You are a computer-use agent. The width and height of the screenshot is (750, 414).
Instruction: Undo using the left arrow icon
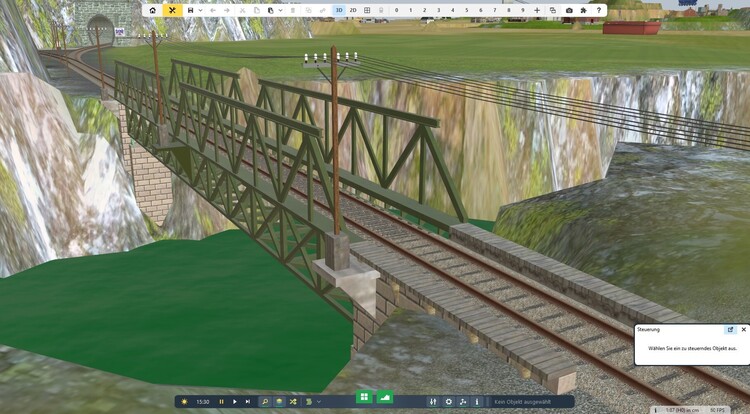click(213, 10)
